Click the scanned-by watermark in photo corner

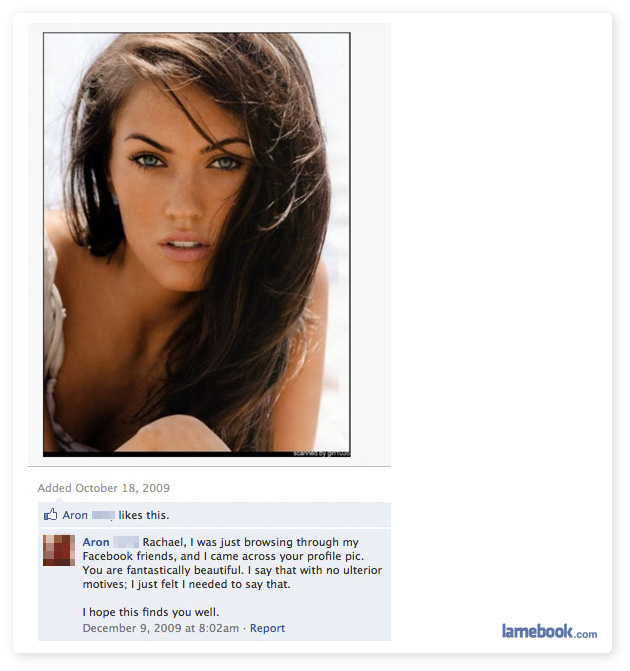(321, 453)
